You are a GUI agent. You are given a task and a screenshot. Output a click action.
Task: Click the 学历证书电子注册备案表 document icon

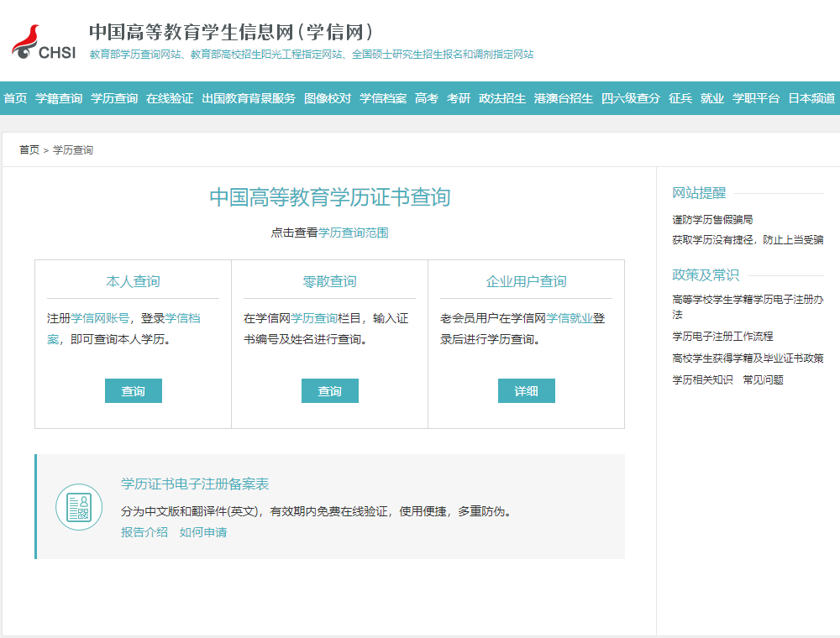click(79, 507)
